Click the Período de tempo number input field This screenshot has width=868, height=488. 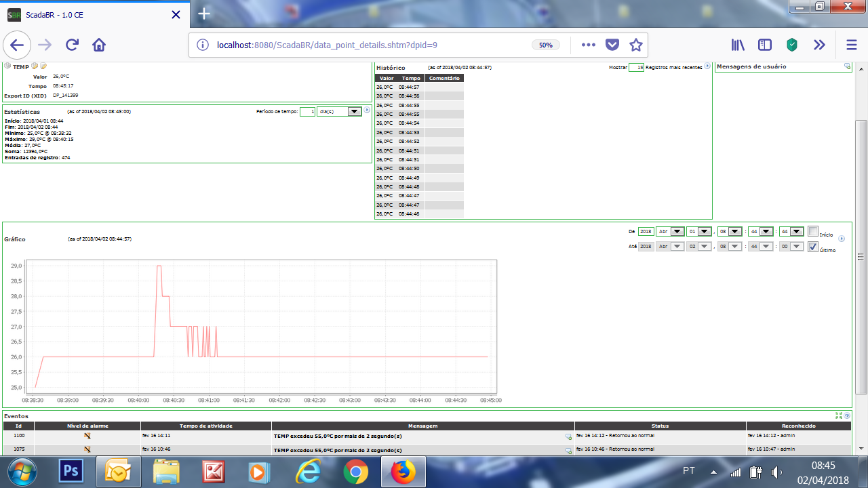click(x=308, y=111)
